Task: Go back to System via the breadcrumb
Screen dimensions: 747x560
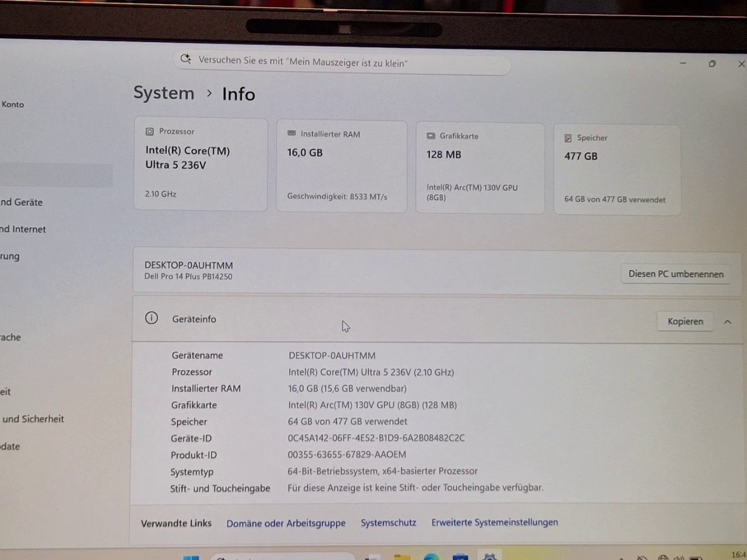Action: 163,93
